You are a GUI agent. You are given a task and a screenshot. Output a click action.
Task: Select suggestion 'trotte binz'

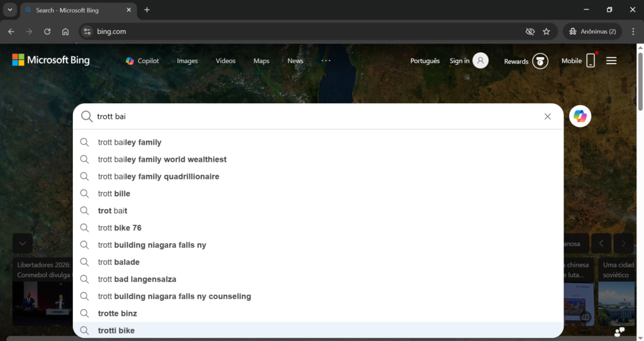tap(318, 313)
